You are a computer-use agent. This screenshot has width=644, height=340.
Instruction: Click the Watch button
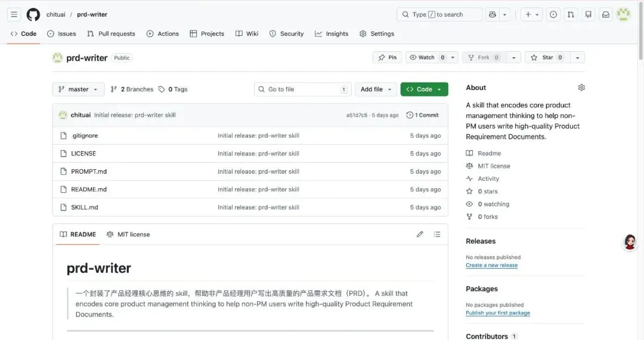[427, 57]
